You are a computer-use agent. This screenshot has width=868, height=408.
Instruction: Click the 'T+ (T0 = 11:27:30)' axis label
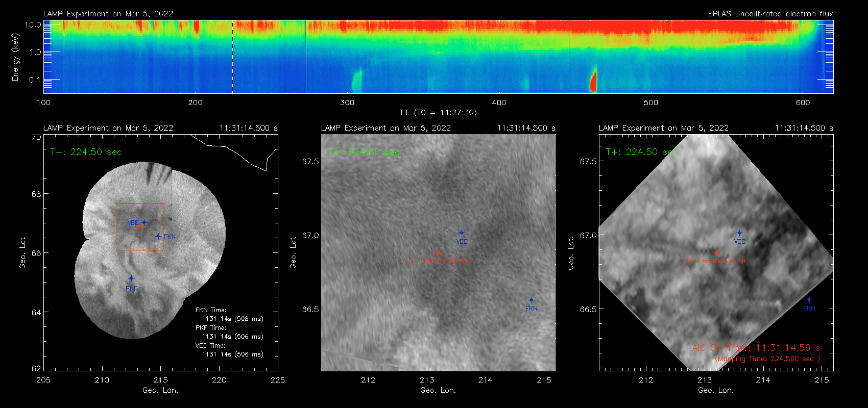(438, 113)
